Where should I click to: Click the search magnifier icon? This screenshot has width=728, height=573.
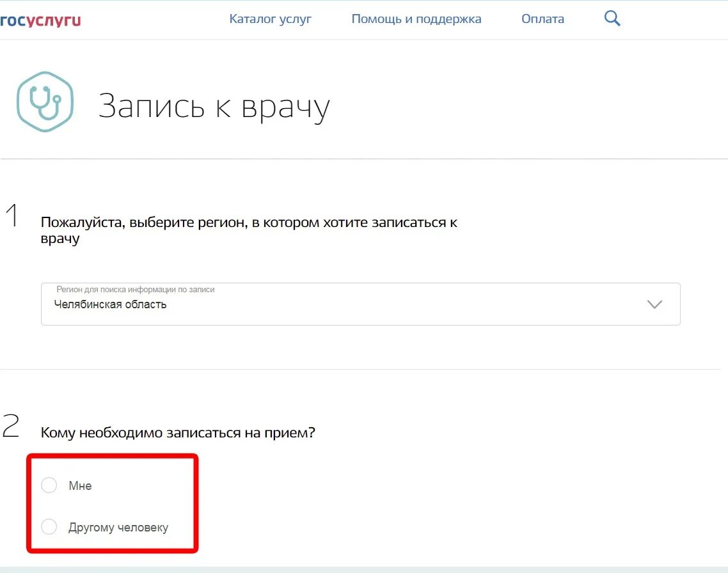click(612, 19)
